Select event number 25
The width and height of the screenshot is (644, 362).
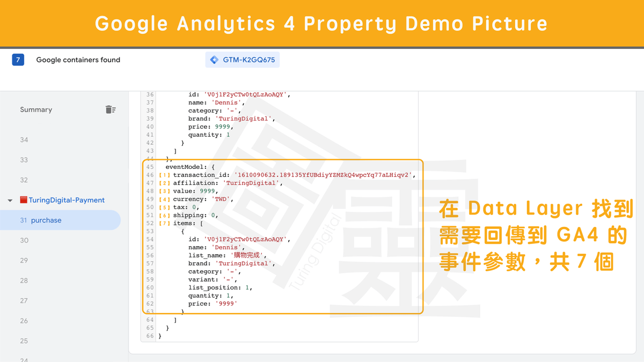coord(24,341)
